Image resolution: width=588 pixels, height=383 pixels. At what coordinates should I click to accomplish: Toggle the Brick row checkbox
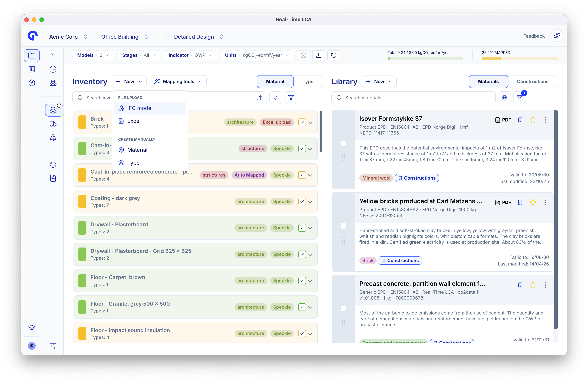point(302,122)
